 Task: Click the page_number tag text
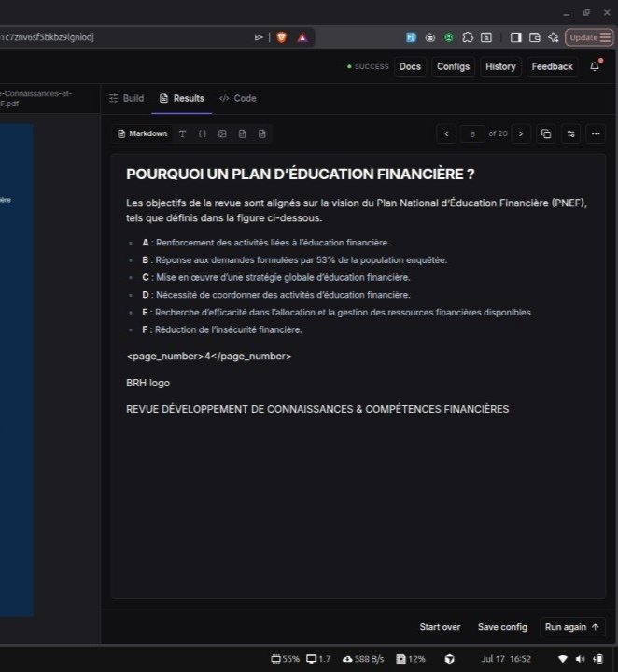click(x=209, y=357)
